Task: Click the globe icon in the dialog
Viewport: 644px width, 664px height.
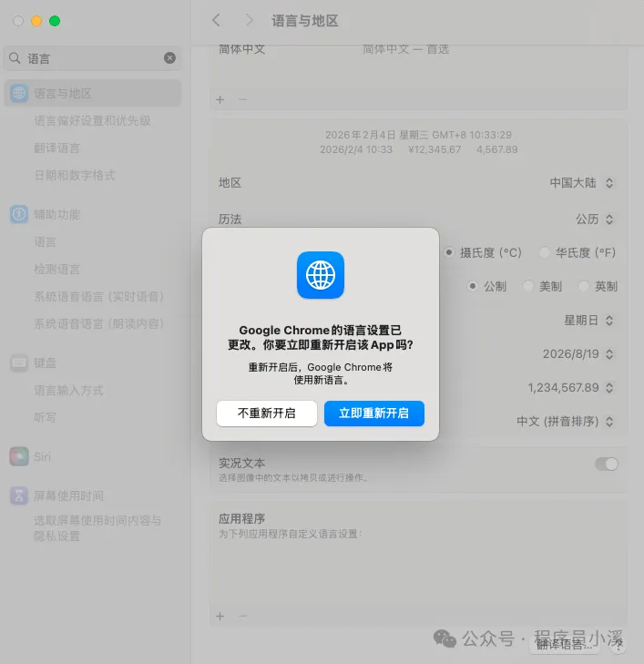Action: coord(321,275)
